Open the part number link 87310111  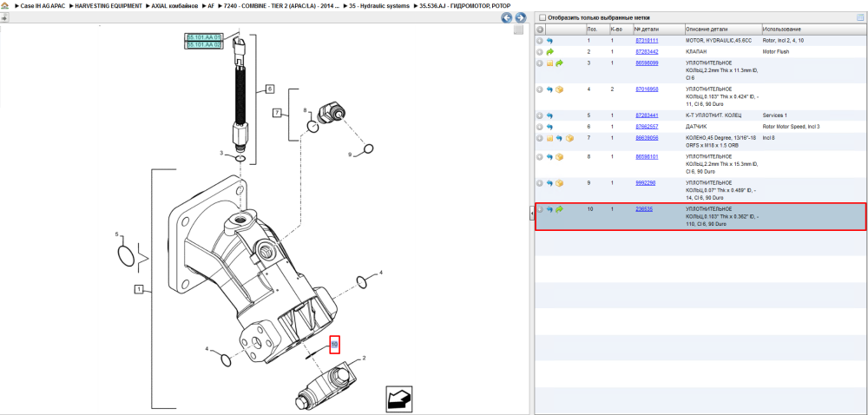(x=647, y=41)
